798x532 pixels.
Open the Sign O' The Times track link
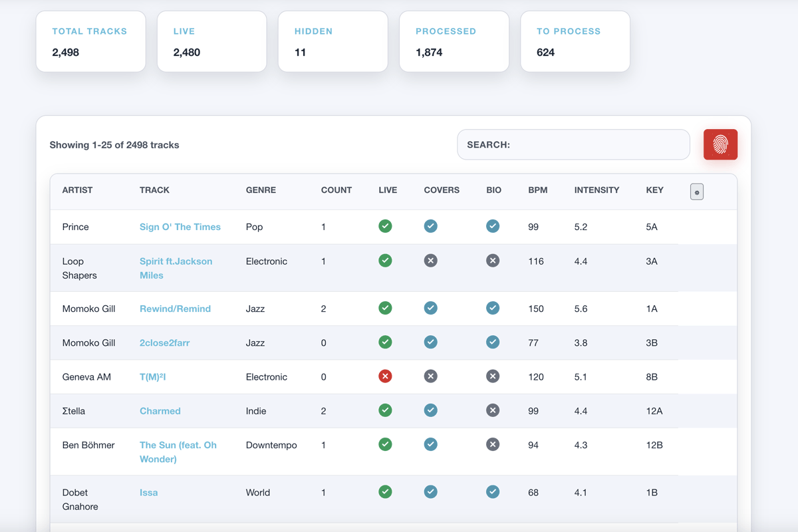click(180, 227)
